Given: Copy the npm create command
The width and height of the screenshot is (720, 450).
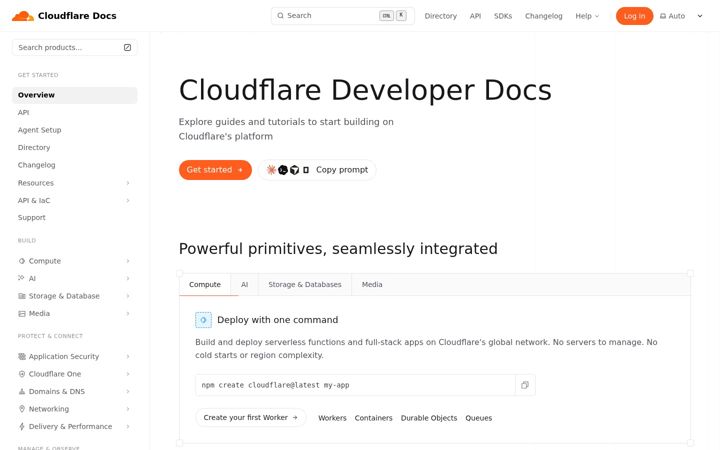Looking at the screenshot, I should 525,385.
